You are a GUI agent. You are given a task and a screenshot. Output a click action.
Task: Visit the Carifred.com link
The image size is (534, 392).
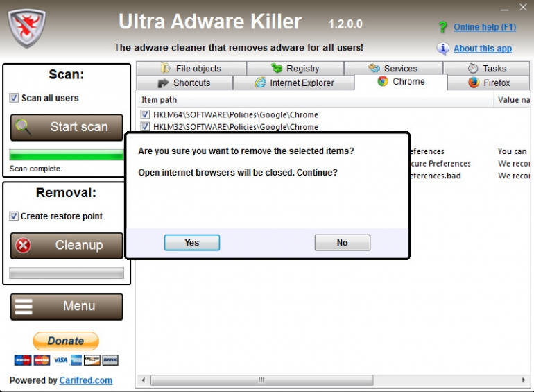pyautogui.click(x=86, y=380)
